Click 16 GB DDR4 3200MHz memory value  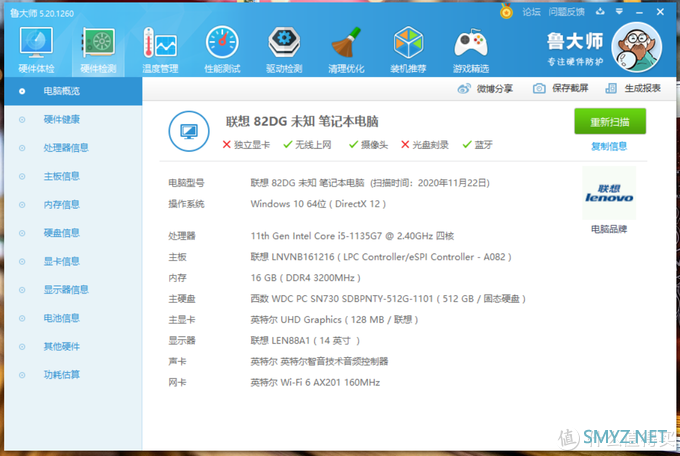point(305,278)
